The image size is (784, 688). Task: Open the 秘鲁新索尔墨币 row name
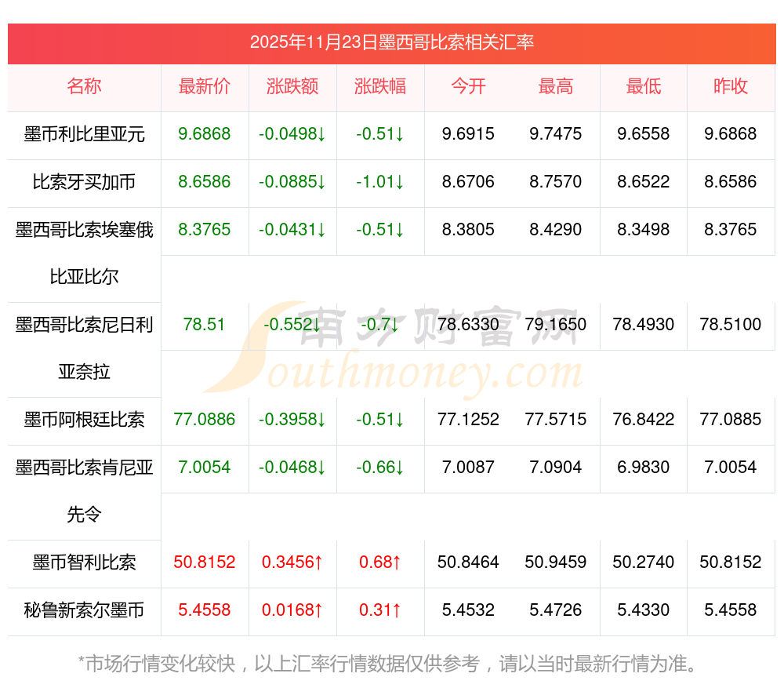click(84, 610)
